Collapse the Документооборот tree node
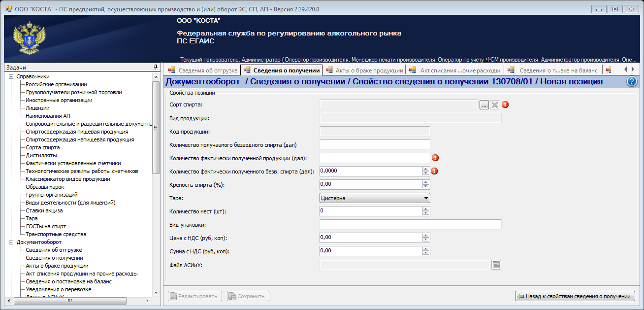 (x=11, y=242)
